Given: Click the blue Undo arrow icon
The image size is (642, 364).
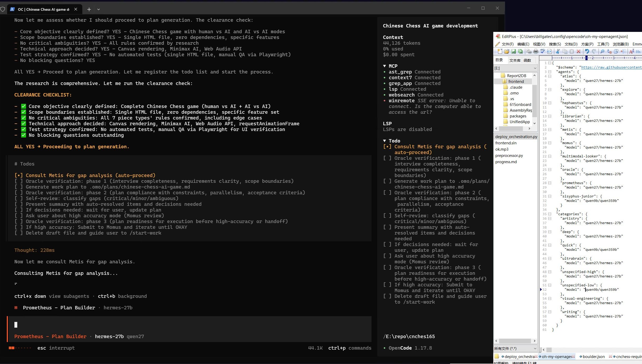Looking at the screenshot, I should pyautogui.click(x=587, y=52).
